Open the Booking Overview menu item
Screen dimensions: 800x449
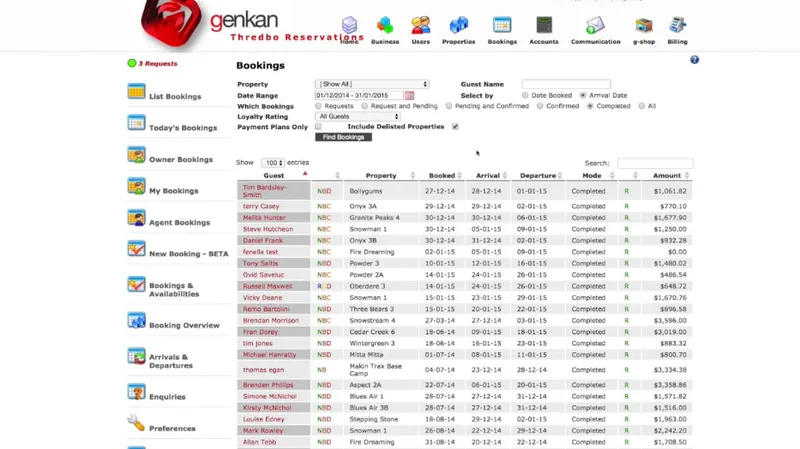tap(184, 326)
